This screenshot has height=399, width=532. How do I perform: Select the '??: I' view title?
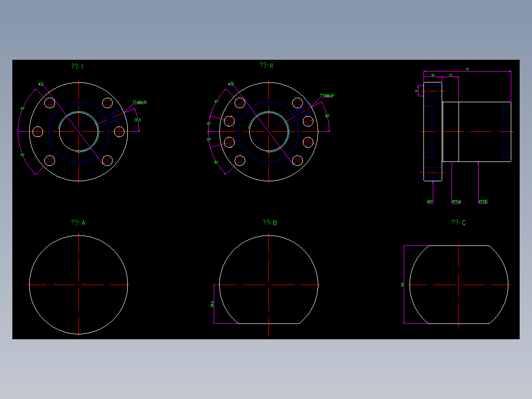coord(77,66)
